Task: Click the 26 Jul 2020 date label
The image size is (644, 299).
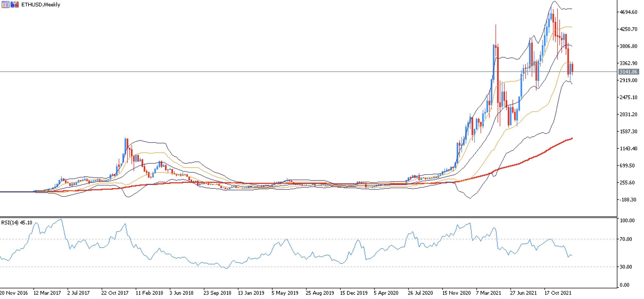Action: [420, 293]
